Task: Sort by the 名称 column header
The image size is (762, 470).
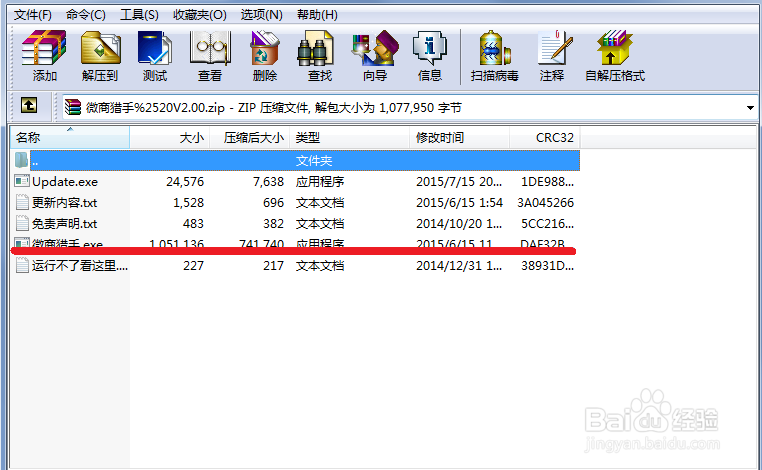Action: tap(70, 138)
